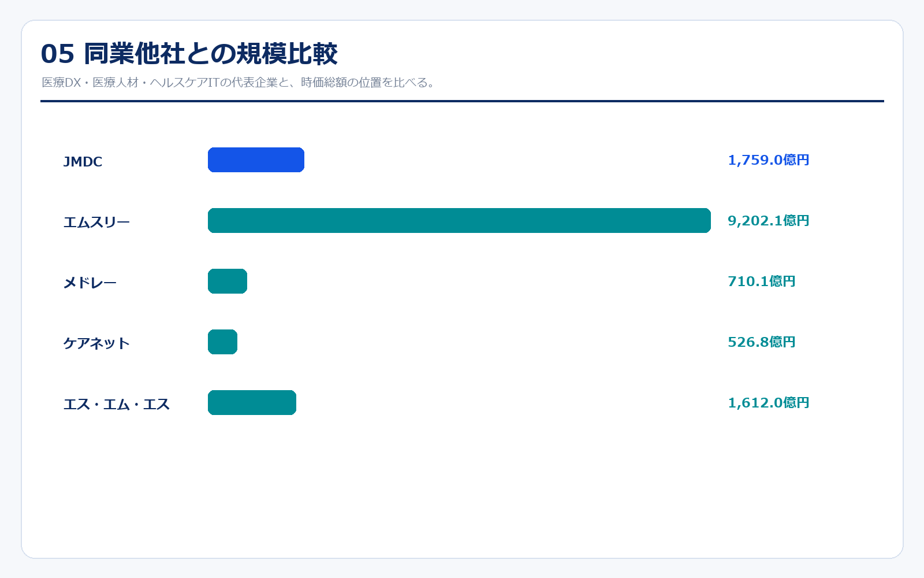The width and height of the screenshot is (924, 578).
Task: Select the エス・エム・エス row label
Action: (117, 404)
